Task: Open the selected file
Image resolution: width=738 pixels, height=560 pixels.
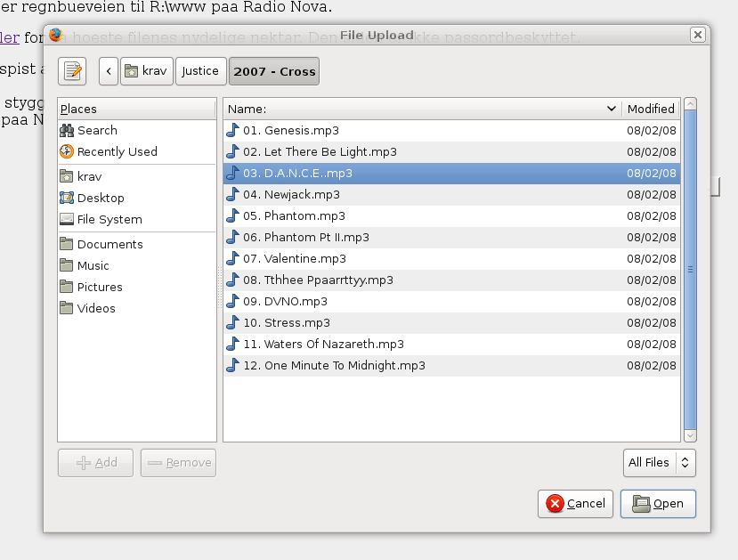Action: point(658,504)
